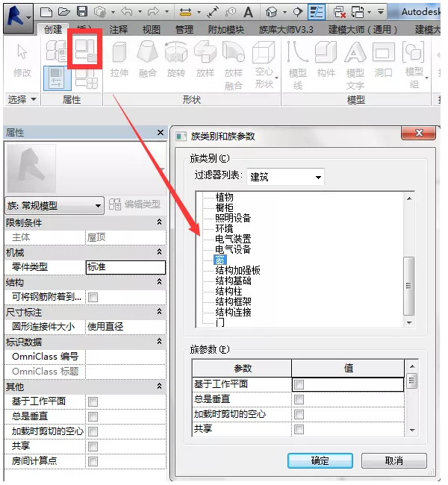Create a new file from quick access toolbar
This screenshot has width=448, height=485.
point(46,12)
